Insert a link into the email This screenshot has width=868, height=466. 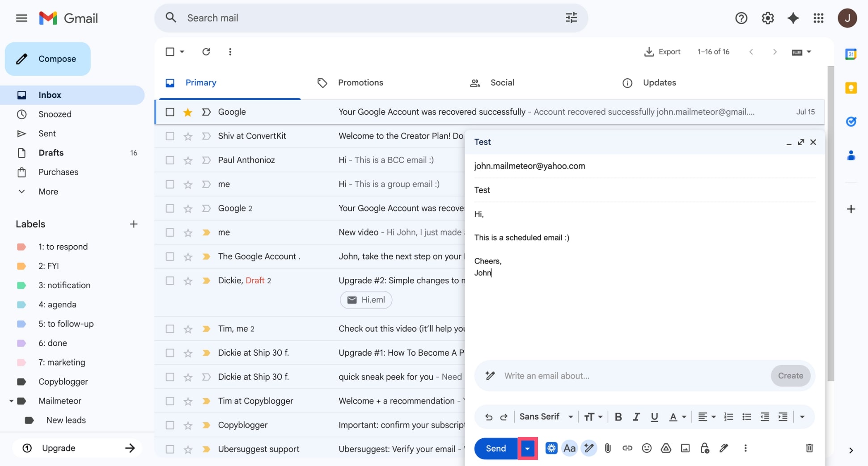click(x=627, y=448)
